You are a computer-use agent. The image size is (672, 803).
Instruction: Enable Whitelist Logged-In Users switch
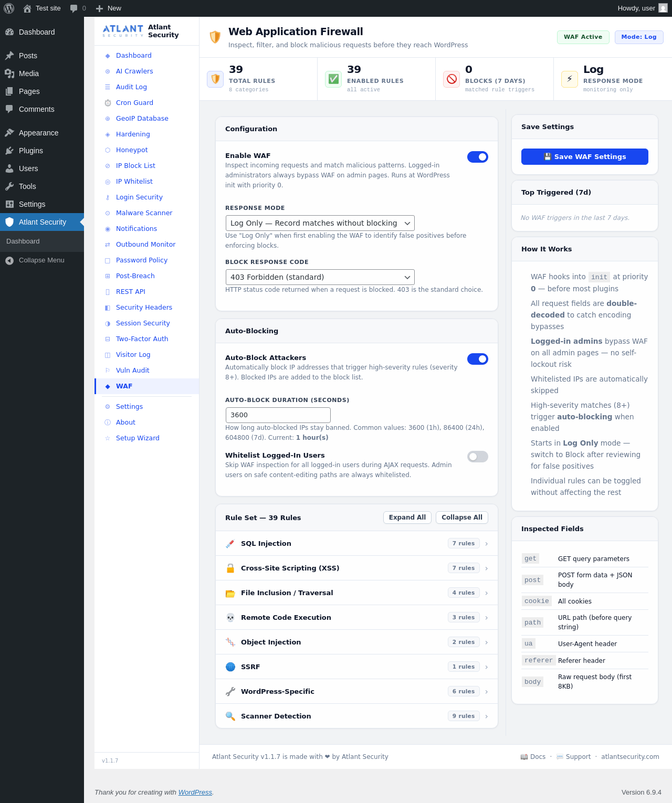478,457
